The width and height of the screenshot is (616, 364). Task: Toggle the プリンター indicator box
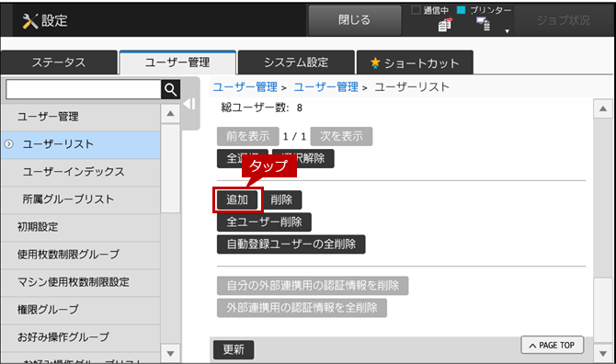click(462, 10)
